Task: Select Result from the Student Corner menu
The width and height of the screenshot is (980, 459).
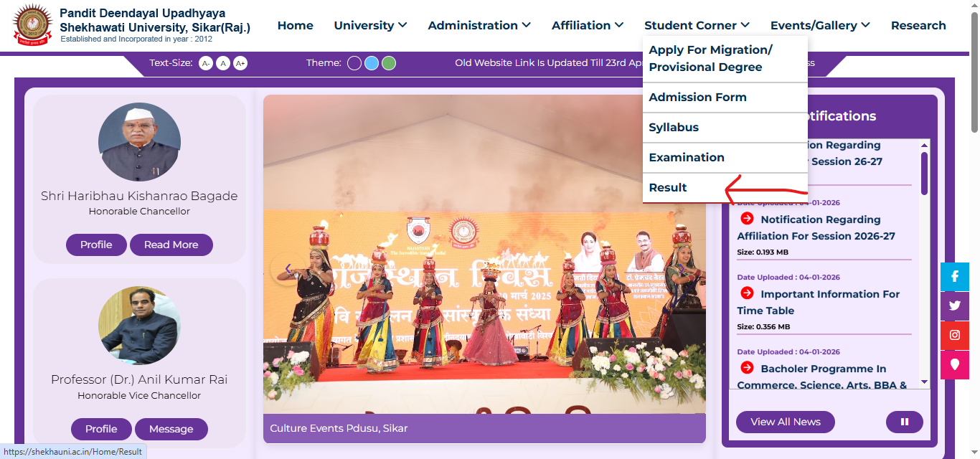Action: [668, 187]
